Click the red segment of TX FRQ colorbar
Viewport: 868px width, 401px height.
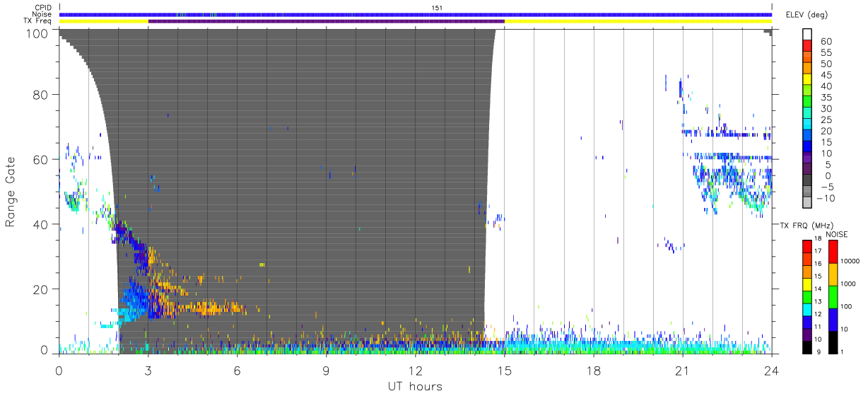click(808, 247)
